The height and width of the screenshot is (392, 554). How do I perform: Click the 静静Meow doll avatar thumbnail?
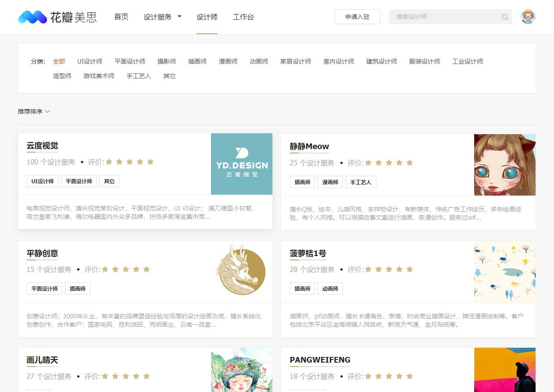pos(505,165)
